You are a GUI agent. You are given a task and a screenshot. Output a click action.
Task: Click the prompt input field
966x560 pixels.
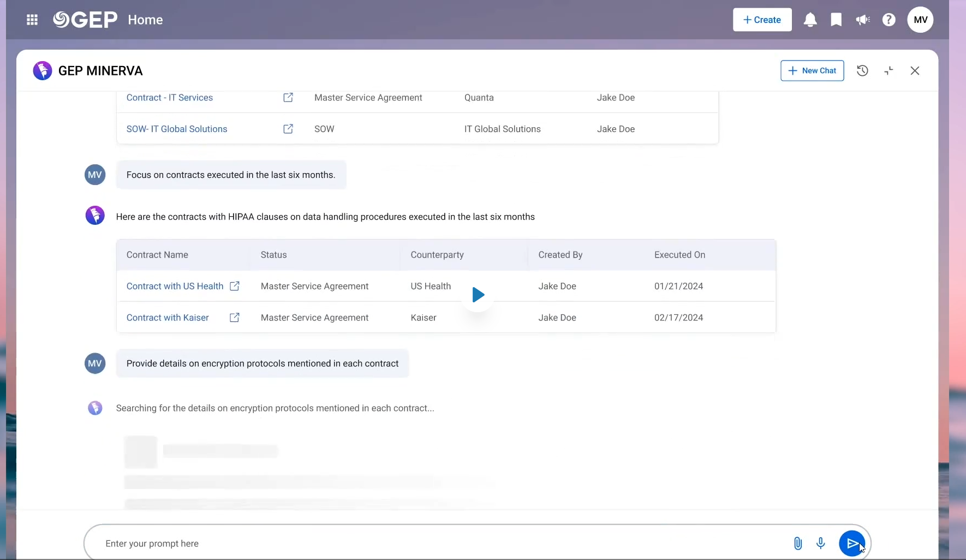pos(437,544)
